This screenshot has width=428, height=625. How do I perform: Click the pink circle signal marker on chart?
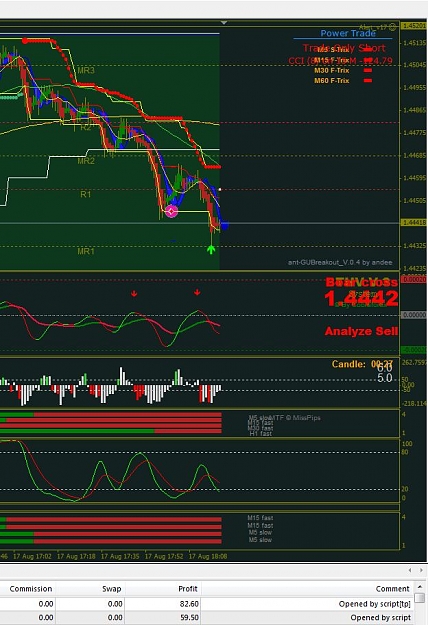pyautogui.click(x=171, y=211)
